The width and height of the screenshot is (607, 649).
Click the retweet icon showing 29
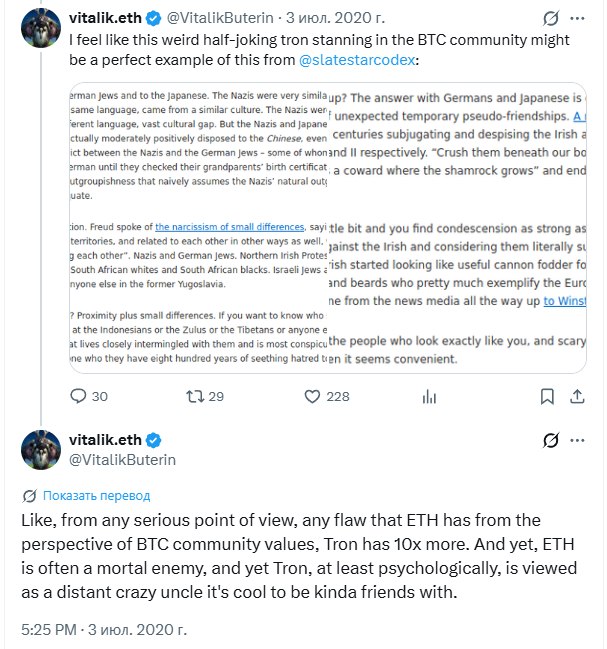coord(195,397)
